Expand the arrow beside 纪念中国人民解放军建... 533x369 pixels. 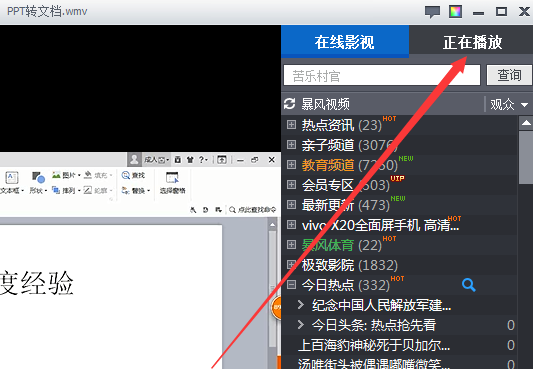[300, 304]
